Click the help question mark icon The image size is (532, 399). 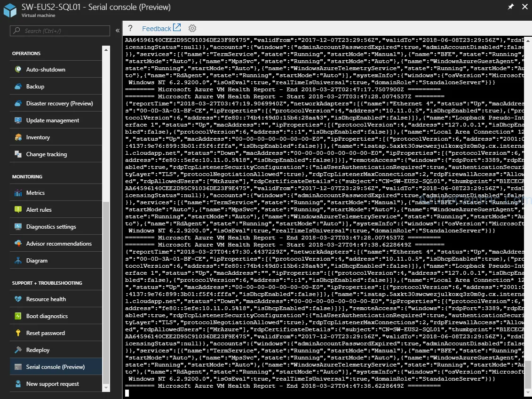click(130, 28)
